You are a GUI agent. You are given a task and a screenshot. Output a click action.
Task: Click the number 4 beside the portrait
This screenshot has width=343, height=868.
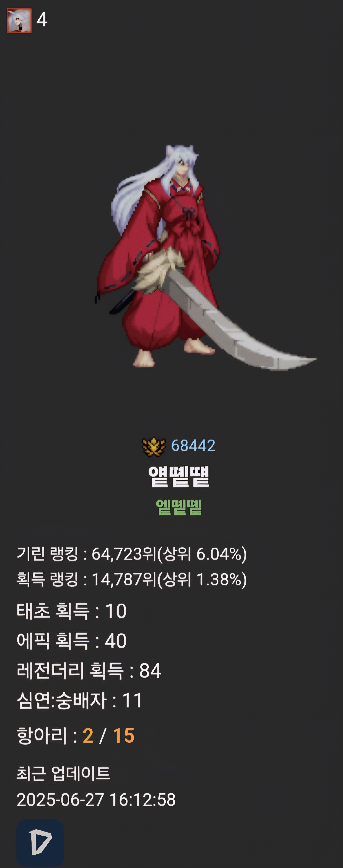42,20
